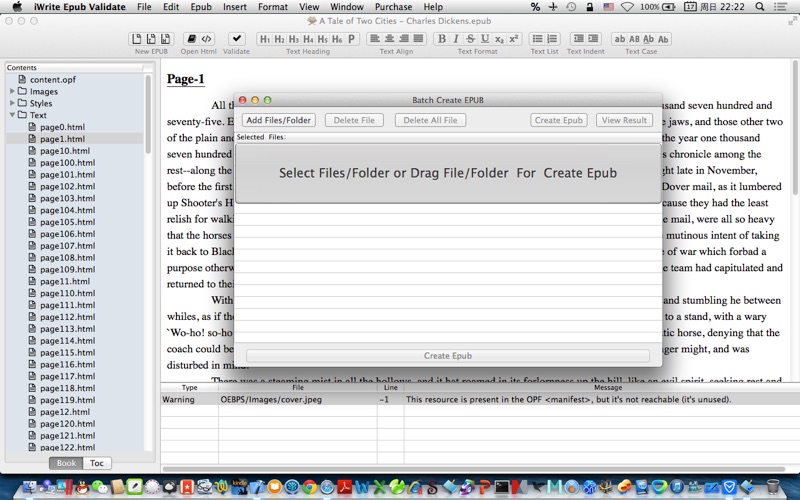Click the File column header in results
The height and width of the screenshot is (500, 800).
click(x=298, y=387)
